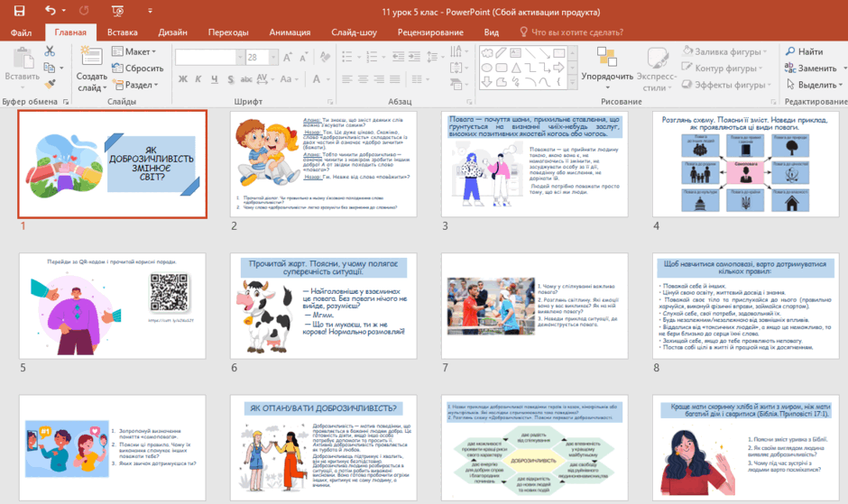
Task: Expand the Макет layout dropdown
Action: click(134, 51)
